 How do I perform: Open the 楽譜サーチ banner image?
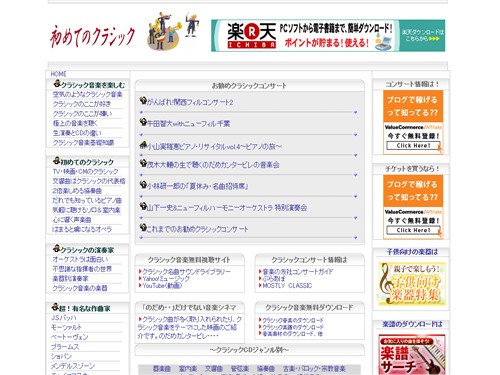click(x=412, y=355)
